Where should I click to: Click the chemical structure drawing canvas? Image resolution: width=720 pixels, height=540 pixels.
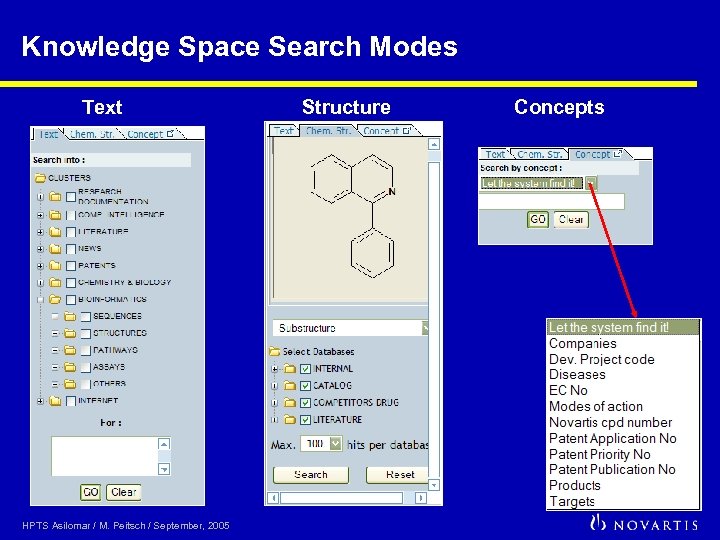click(350, 218)
